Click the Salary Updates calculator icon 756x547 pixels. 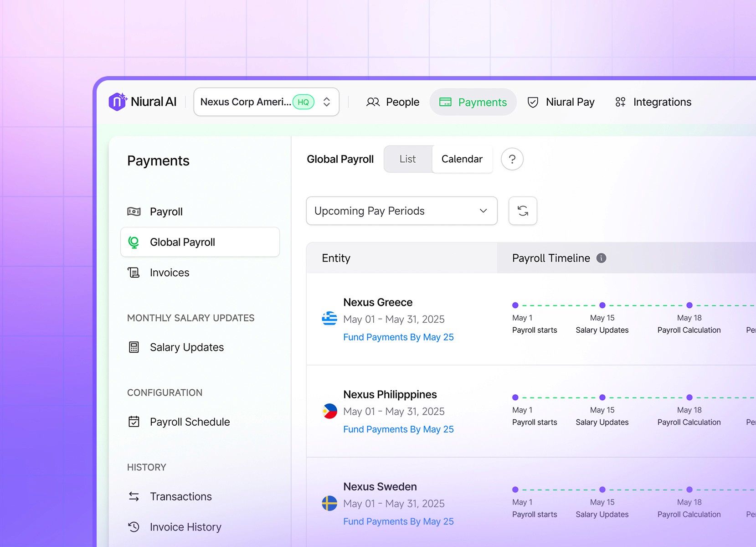click(x=134, y=347)
